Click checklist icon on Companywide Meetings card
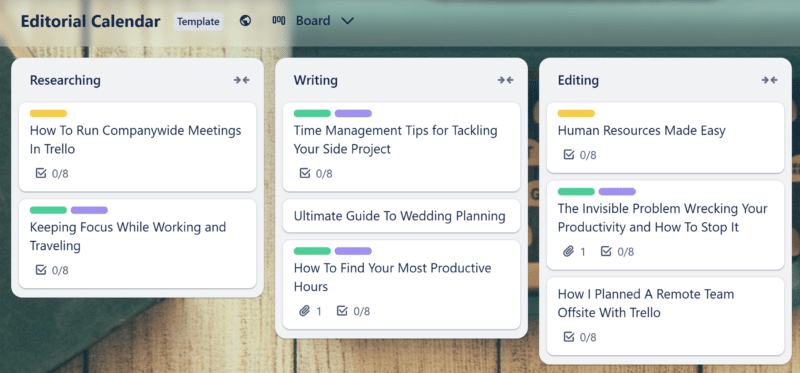 point(41,173)
